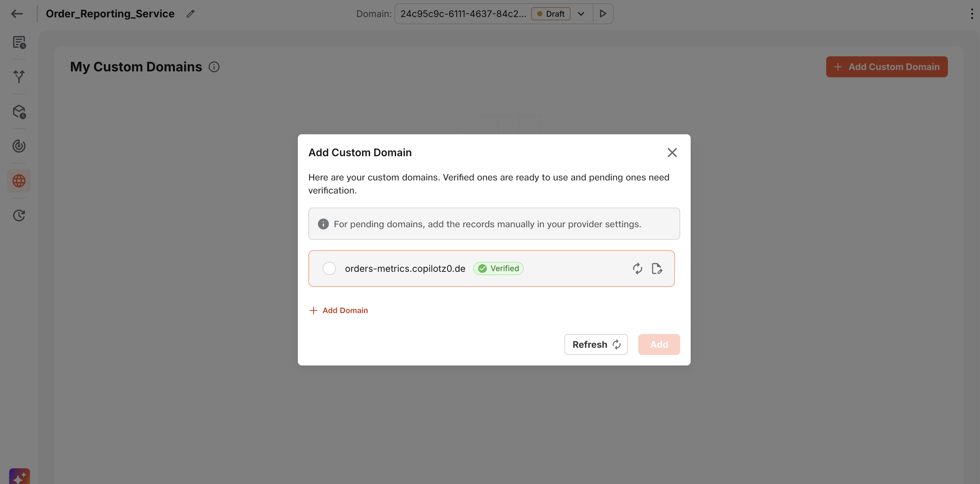The width and height of the screenshot is (980, 484).
Task: Click the target monitoring sidebar icon
Action: (19, 146)
